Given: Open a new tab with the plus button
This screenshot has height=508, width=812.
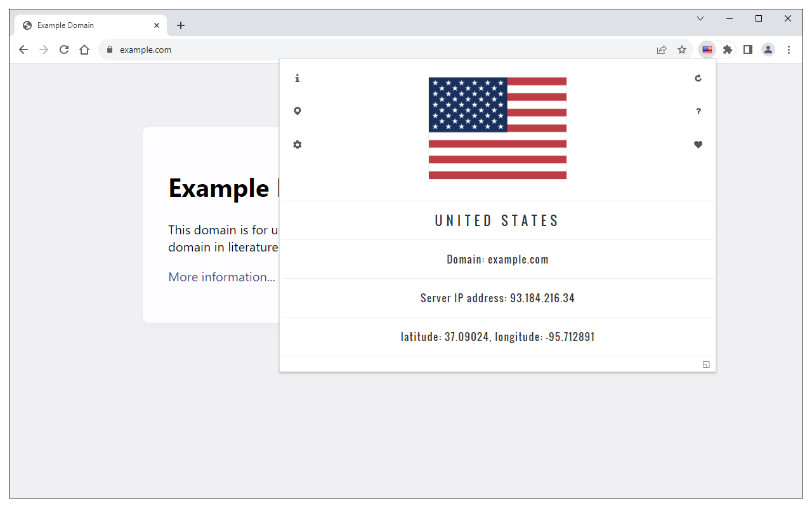Looking at the screenshot, I should pyautogui.click(x=181, y=25).
